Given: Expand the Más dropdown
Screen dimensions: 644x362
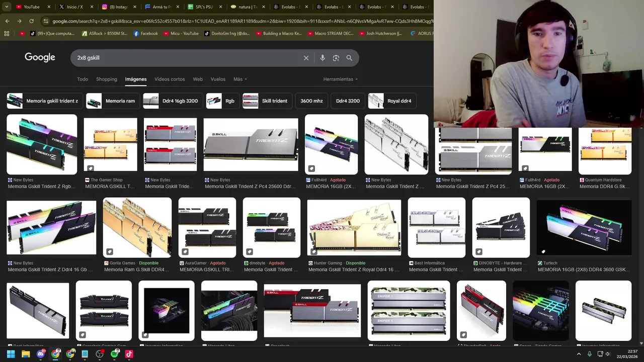Looking at the screenshot, I should (240, 79).
